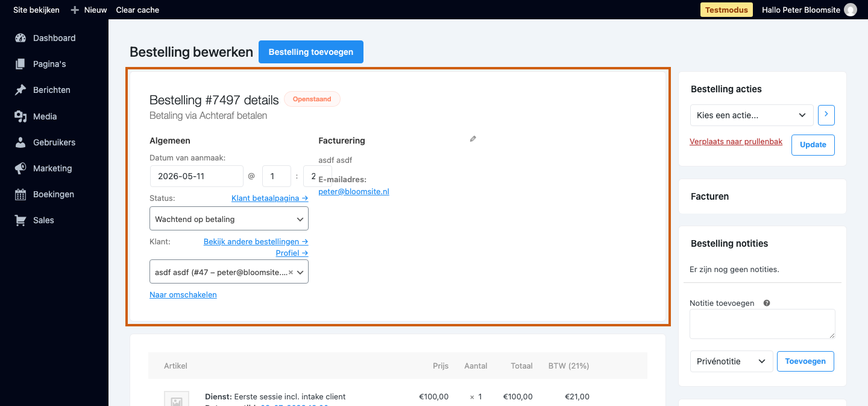Click the peter@bloomsite.nl email link

354,191
